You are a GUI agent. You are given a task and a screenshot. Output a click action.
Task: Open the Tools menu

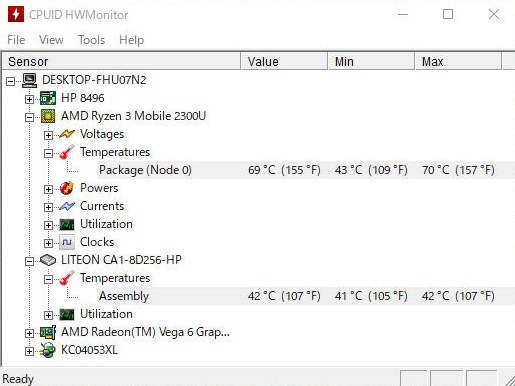(x=91, y=40)
